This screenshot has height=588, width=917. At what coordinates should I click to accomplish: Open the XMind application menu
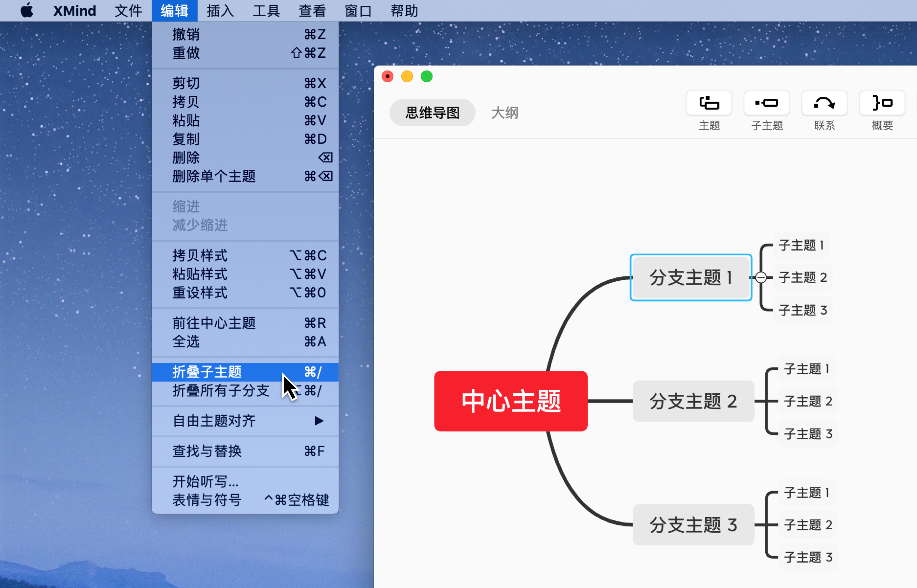pyautogui.click(x=74, y=11)
